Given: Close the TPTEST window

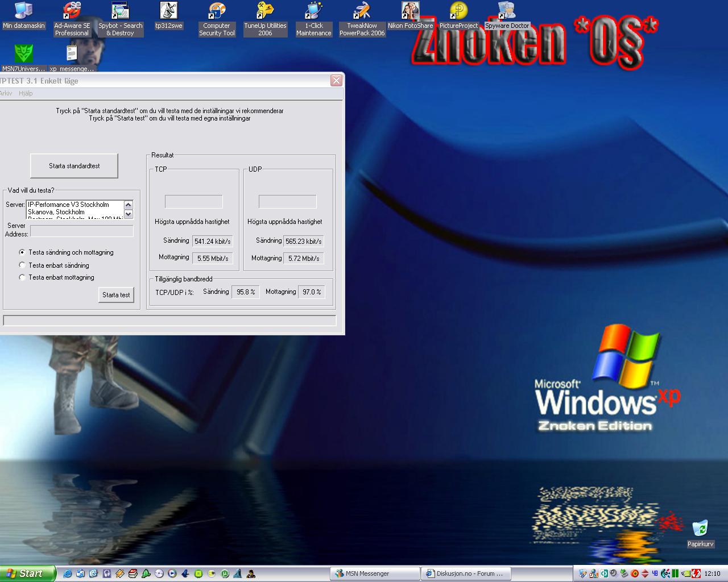Looking at the screenshot, I should point(336,81).
